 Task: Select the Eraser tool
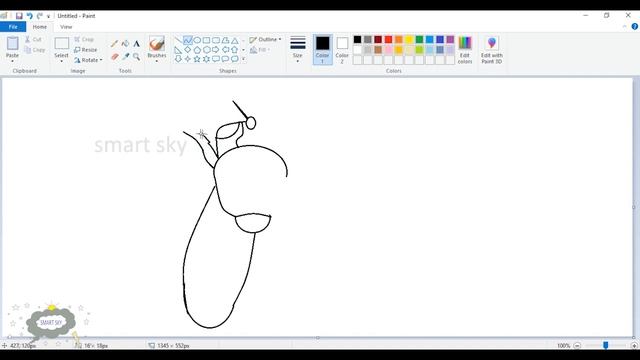coord(114,56)
